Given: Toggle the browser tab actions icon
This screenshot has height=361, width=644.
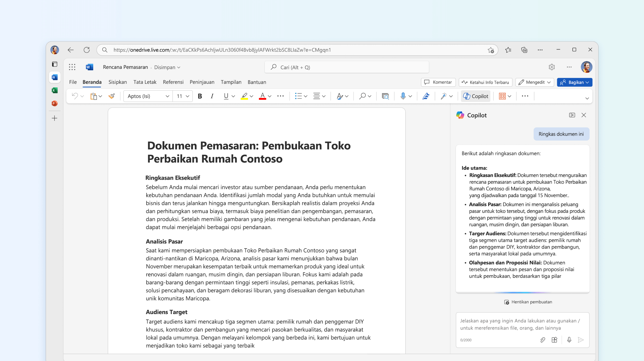Looking at the screenshot, I should click(x=55, y=64).
